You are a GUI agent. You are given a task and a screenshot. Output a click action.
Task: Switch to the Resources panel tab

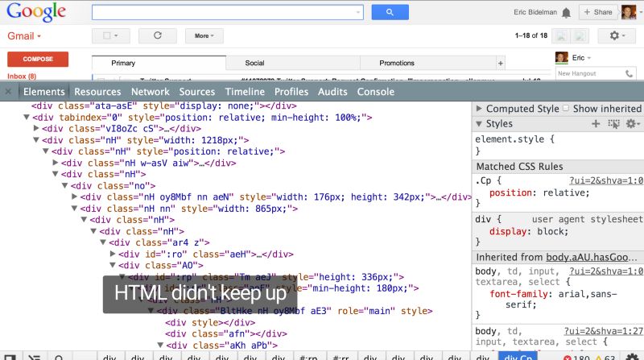click(x=97, y=92)
